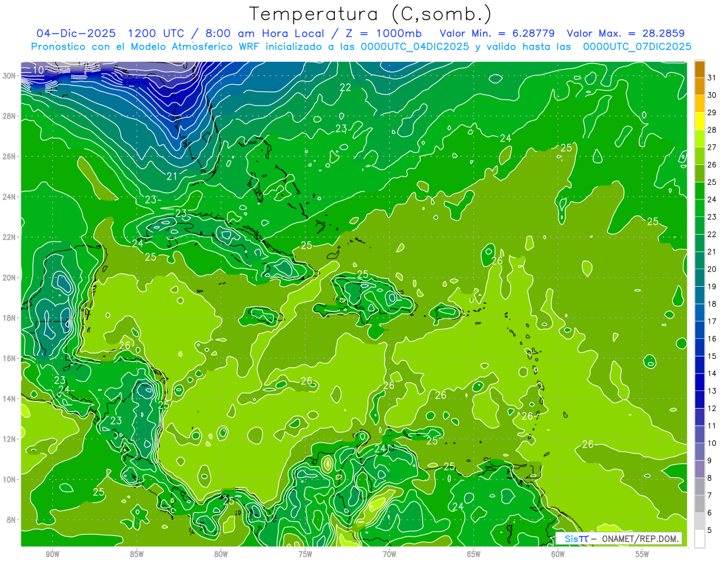728x562 pixels.
Task: Pick the gray color bar swatch between 6 and 7
Action: [x=699, y=504]
